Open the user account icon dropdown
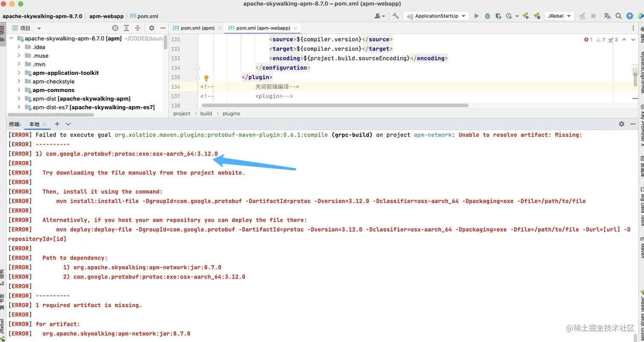Screen dimensions: 644x342 (379, 16)
